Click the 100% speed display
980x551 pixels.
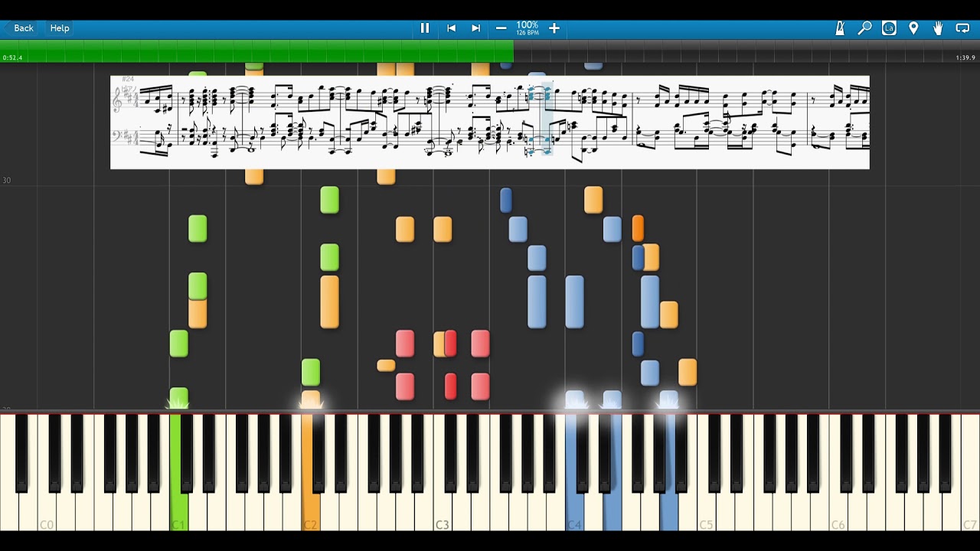click(x=527, y=28)
